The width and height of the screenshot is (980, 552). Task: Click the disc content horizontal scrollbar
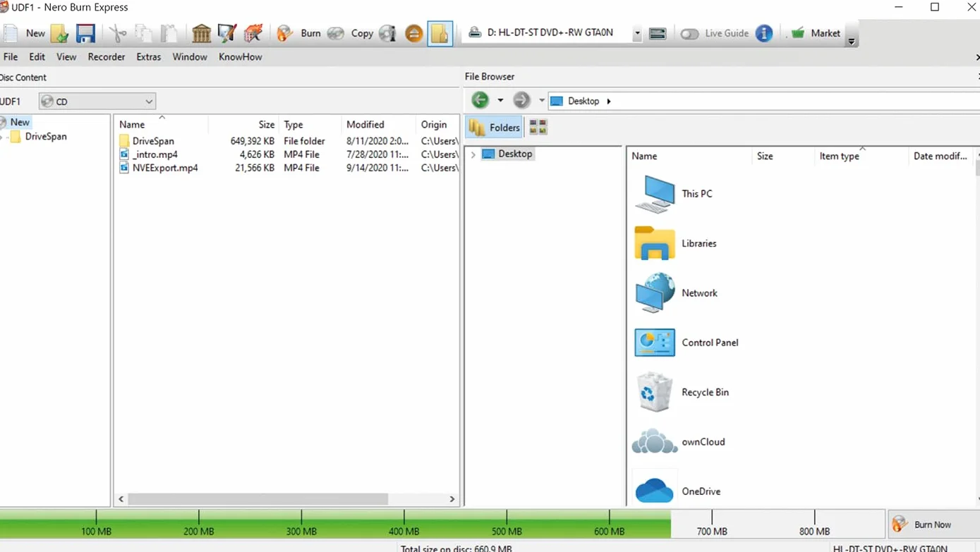(x=258, y=498)
